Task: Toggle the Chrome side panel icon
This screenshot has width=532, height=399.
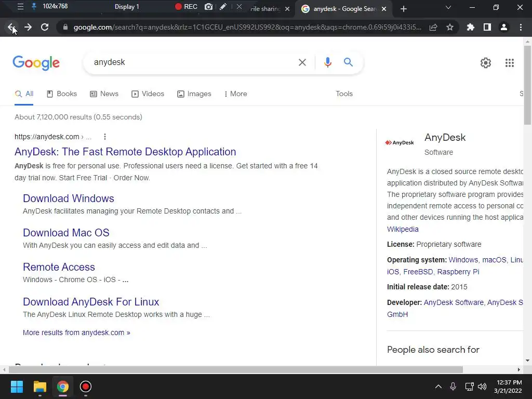Action: [487, 27]
